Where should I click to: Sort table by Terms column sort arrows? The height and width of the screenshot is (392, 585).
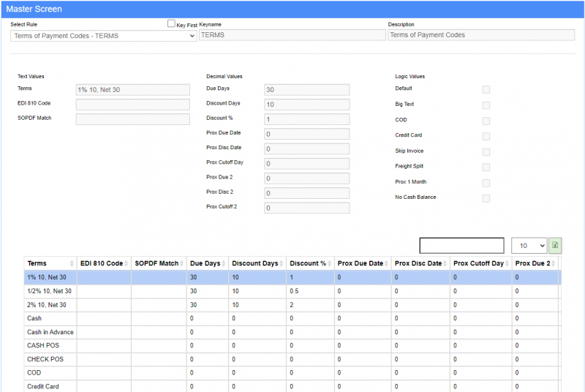pyautogui.click(x=71, y=263)
